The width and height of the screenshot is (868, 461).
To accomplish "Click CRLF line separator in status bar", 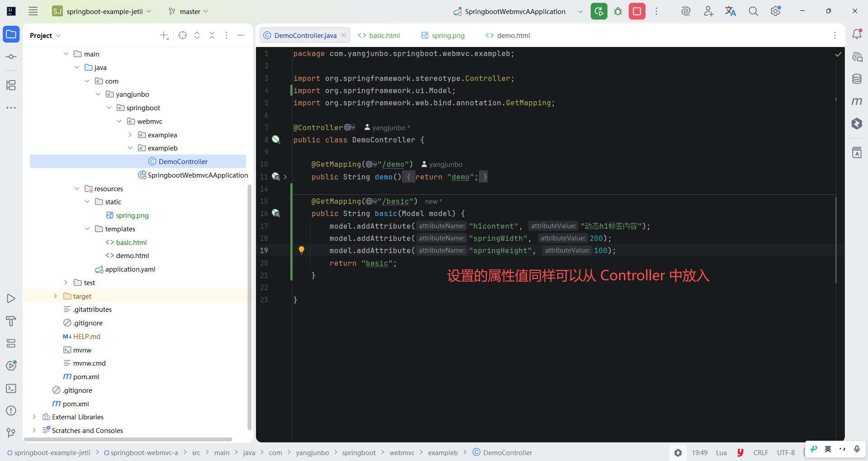I will click(x=761, y=452).
